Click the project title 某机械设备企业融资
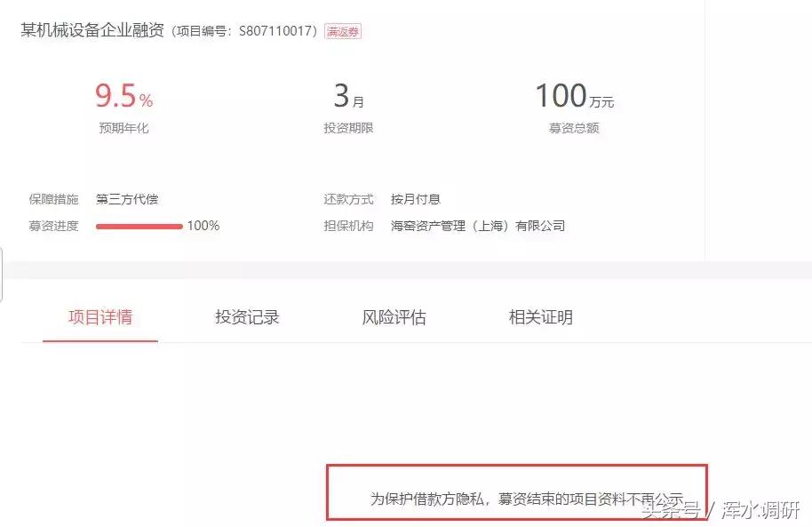812x527 pixels. tap(92, 30)
